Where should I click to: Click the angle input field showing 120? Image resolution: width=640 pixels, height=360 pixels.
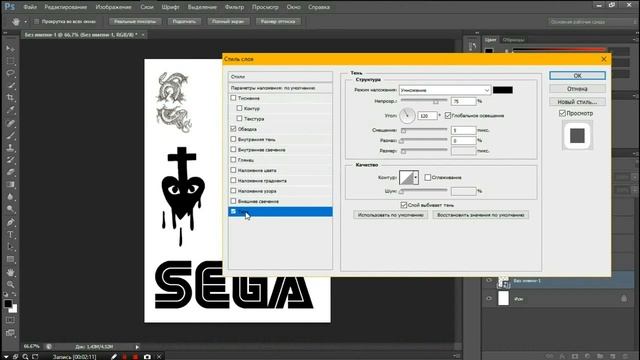pyautogui.click(x=427, y=116)
